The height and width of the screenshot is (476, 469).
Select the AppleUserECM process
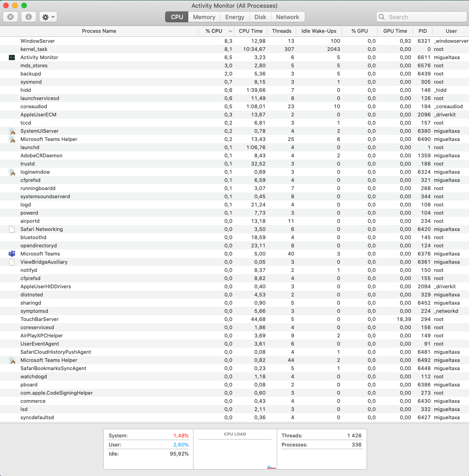[x=235, y=115]
